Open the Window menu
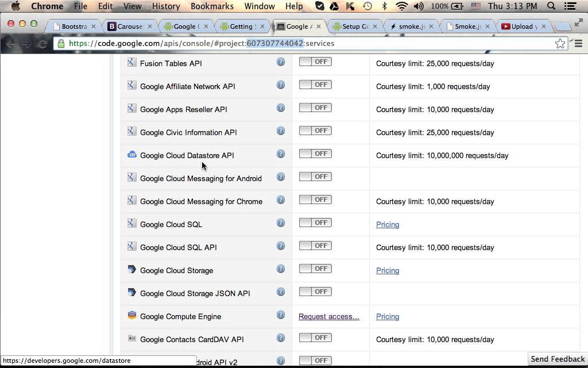Image resolution: width=588 pixels, height=368 pixels. tap(260, 6)
